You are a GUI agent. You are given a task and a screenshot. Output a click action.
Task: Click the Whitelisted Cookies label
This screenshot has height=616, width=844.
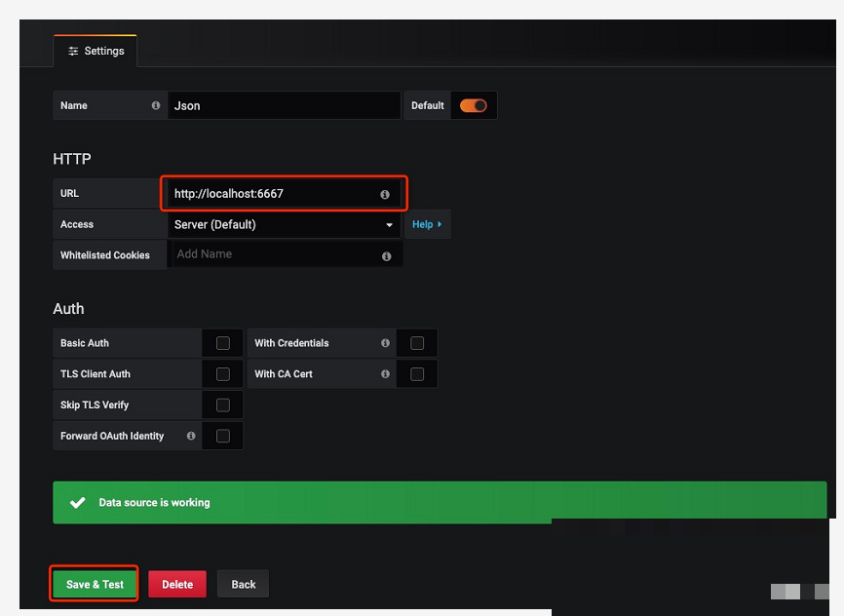pyautogui.click(x=105, y=255)
